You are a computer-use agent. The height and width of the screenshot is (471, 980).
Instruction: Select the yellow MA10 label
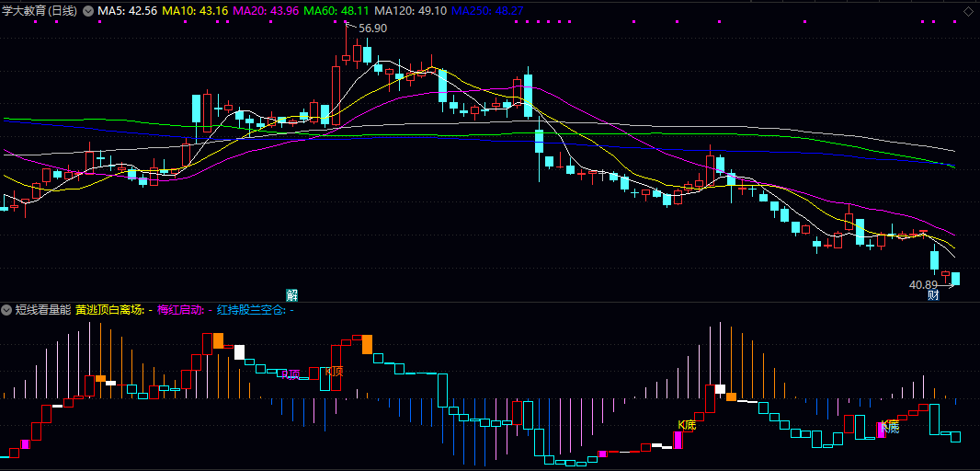pyautogui.click(x=195, y=11)
